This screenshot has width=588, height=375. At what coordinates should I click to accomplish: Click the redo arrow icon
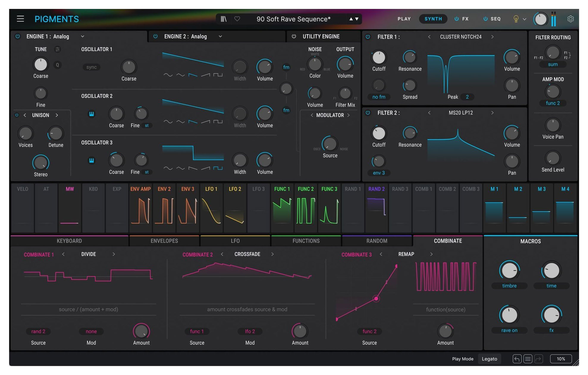538,359
